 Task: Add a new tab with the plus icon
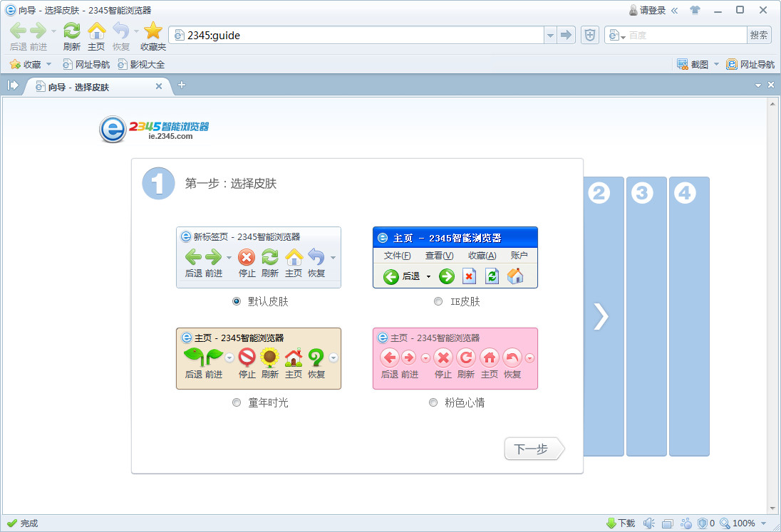182,85
